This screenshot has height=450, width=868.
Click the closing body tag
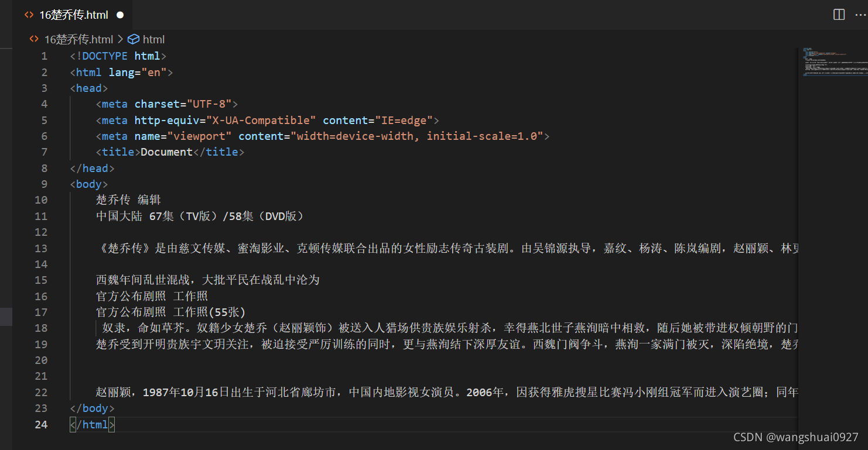coord(93,408)
